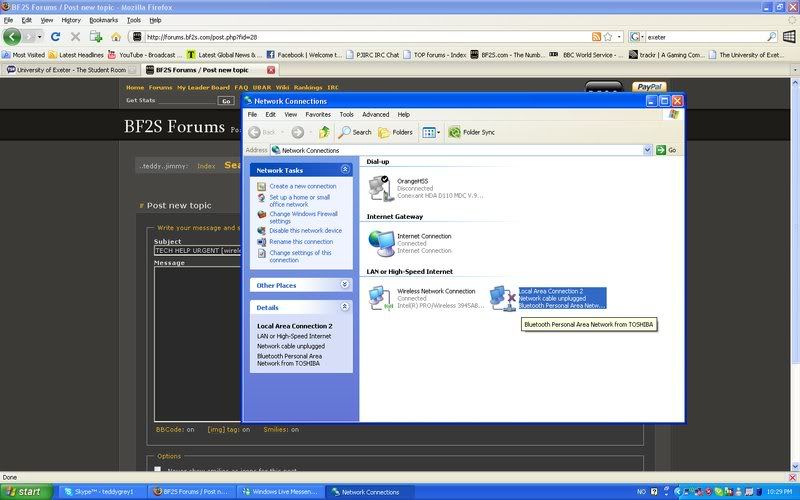Viewport: 800px width, 500px height.
Task: Click the Firefox URL address field
Action: point(365,37)
